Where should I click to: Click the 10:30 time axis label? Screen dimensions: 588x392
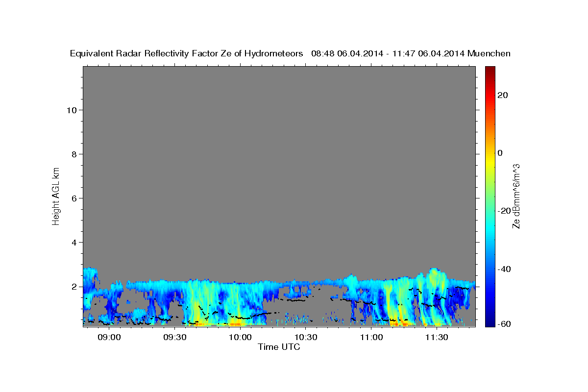pyautogui.click(x=306, y=338)
